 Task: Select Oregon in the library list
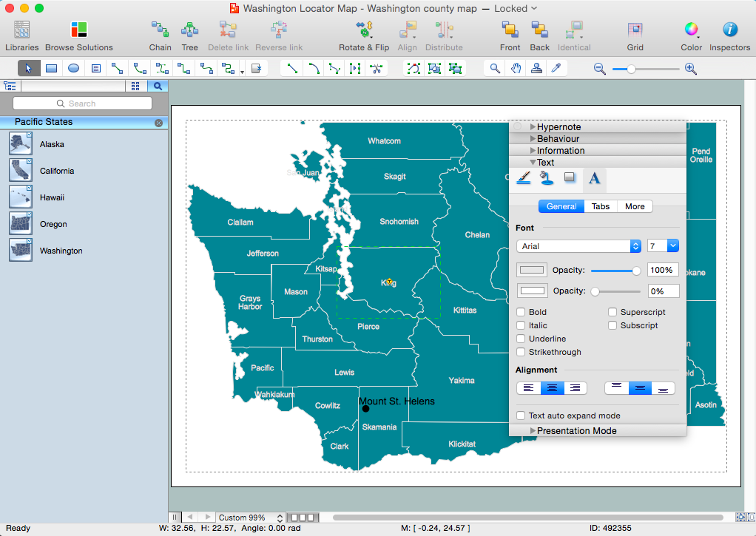[53, 224]
